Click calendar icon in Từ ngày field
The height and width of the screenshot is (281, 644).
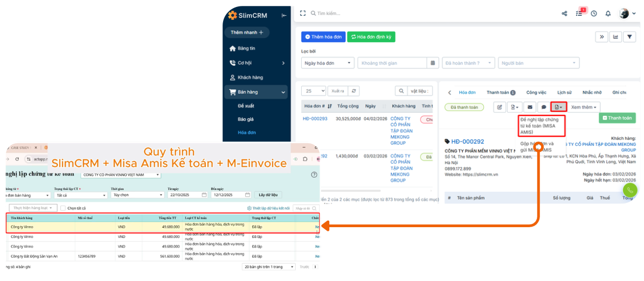click(x=204, y=195)
